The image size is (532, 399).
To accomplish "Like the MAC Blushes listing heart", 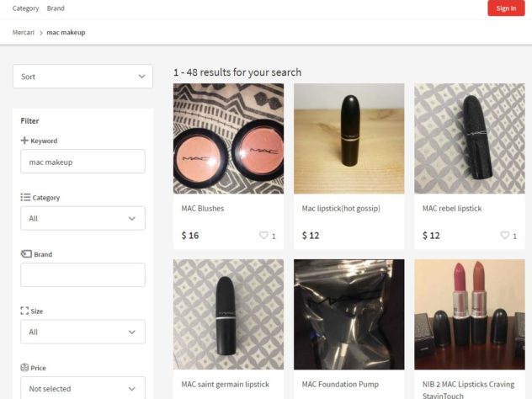I will pos(263,236).
